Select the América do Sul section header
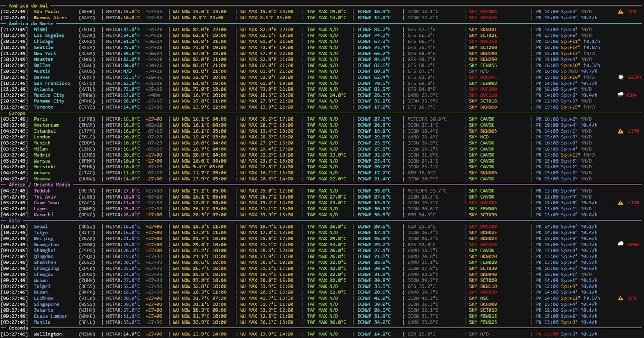 click(28, 6)
